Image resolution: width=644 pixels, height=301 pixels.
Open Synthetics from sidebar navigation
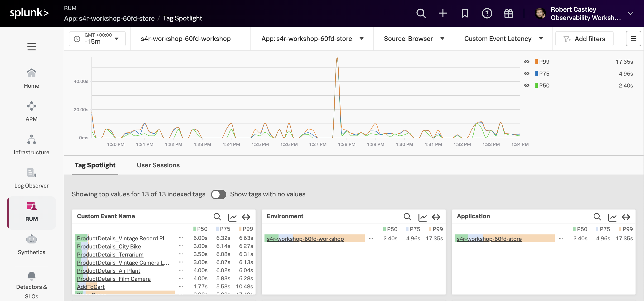[x=32, y=244]
